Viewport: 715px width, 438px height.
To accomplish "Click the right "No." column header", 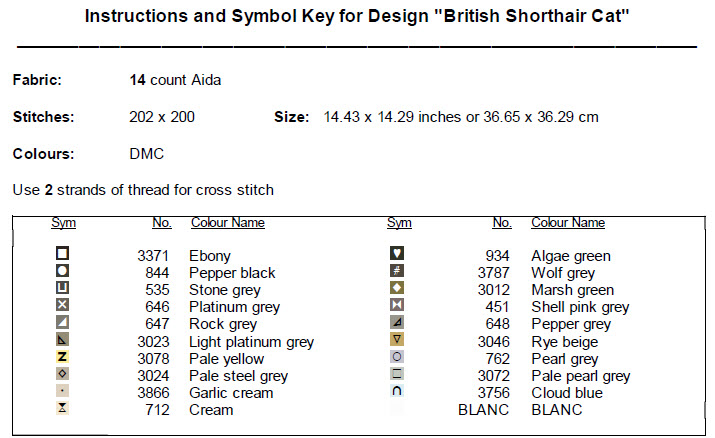I will click(502, 223).
